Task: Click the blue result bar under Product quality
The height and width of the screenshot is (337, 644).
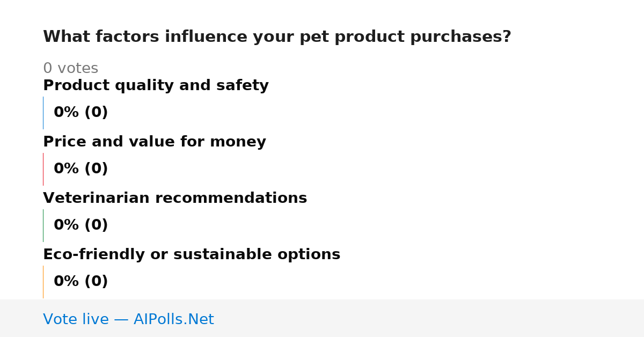Action: pyautogui.click(x=43, y=113)
